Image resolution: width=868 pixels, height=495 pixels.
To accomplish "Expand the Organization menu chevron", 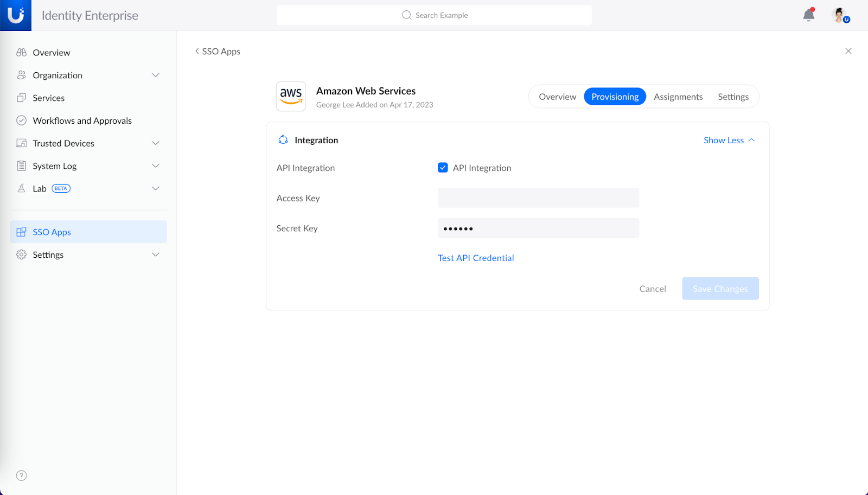I will 156,75.
